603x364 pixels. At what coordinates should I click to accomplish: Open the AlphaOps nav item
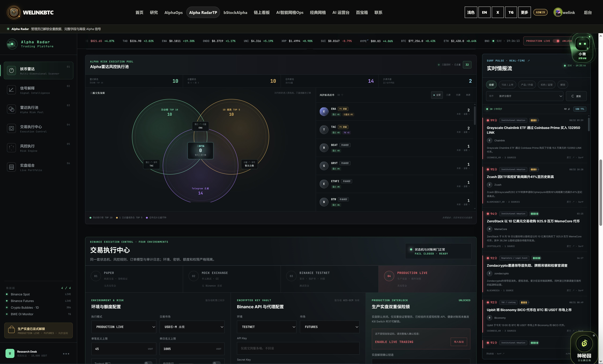[x=173, y=12]
